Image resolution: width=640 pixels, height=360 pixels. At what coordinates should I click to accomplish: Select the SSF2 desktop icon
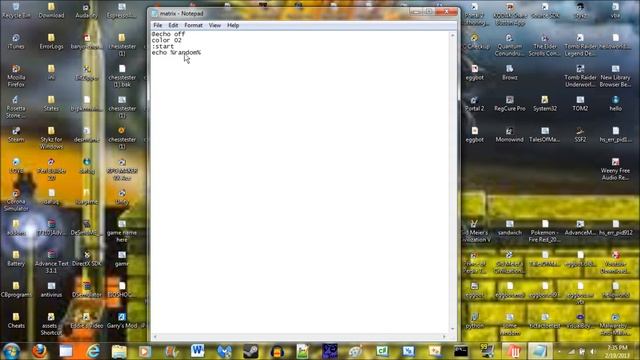pyautogui.click(x=580, y=135)
